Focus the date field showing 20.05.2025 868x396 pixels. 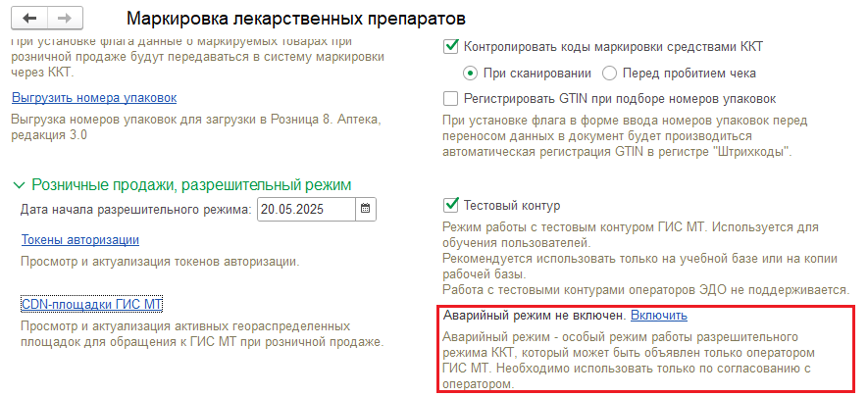click(307, 209)
